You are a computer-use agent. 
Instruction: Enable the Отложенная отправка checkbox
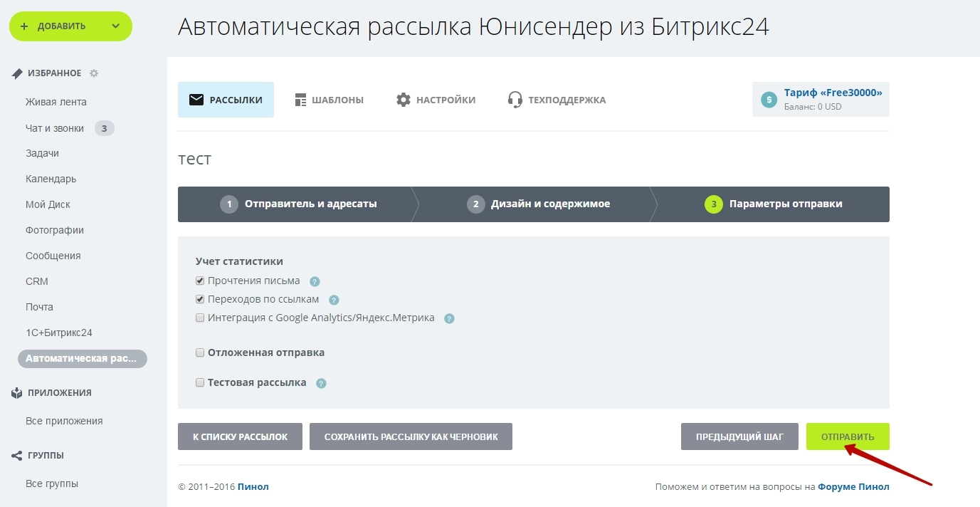coord(200,352)
